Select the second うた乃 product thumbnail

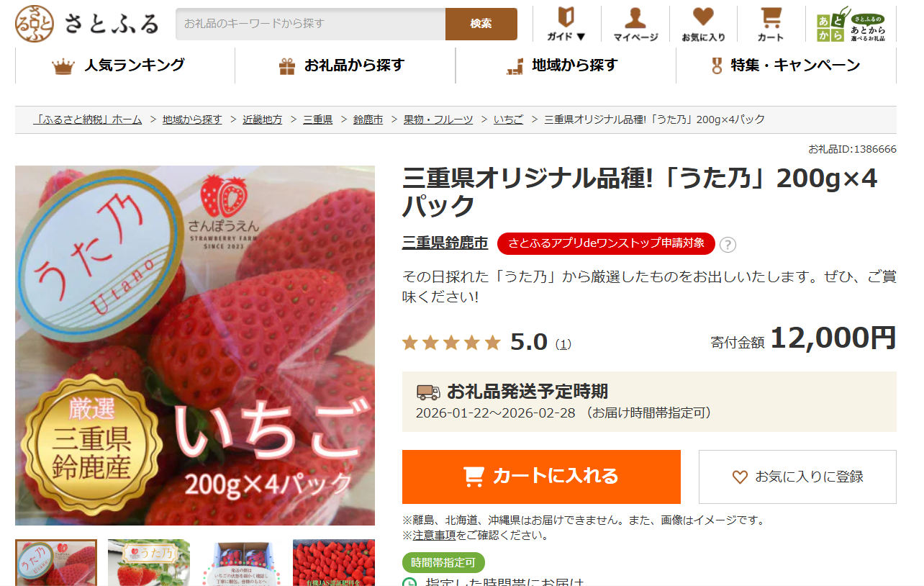click(149, 563)
